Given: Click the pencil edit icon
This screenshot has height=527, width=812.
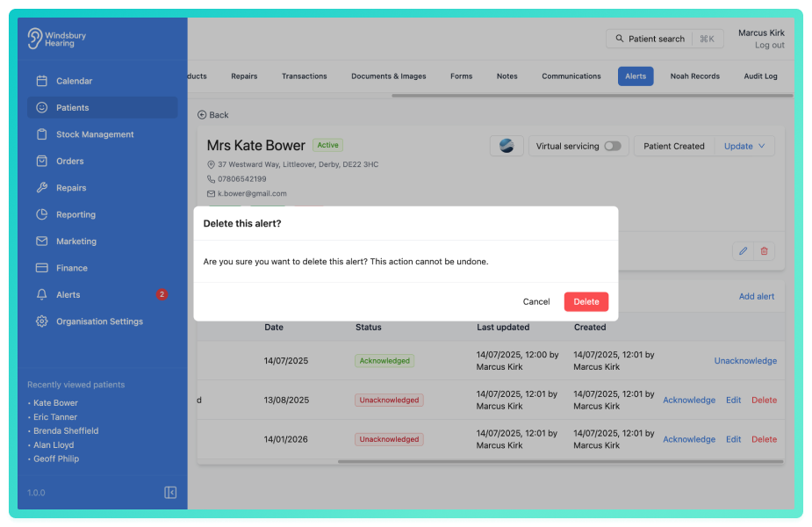Looking at the screenshot, I should click(744, 251).
